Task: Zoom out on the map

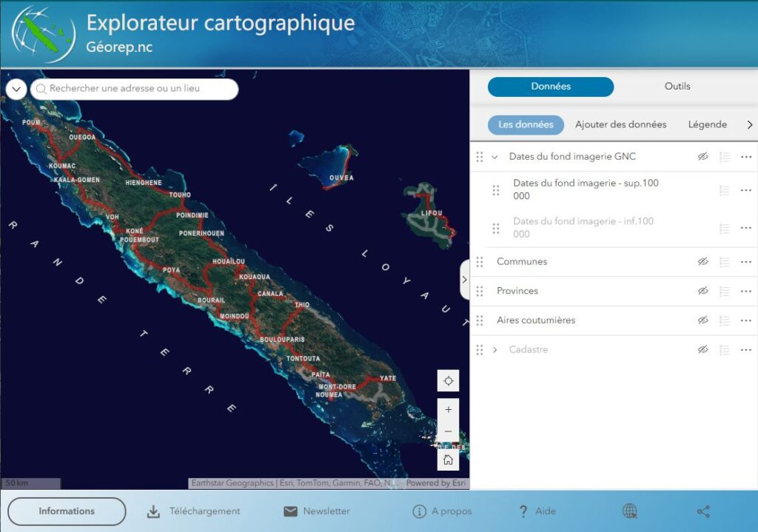Action: click(448, 431)
